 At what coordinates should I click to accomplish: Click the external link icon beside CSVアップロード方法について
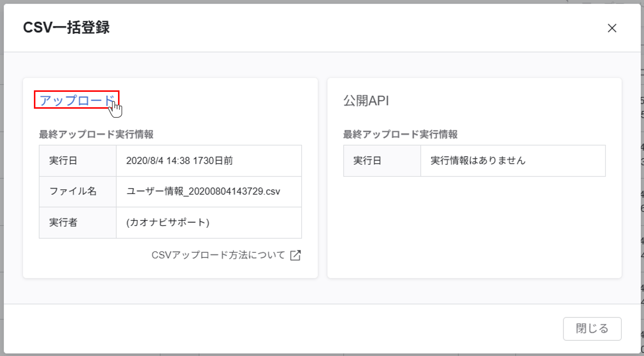click(296, 255)
